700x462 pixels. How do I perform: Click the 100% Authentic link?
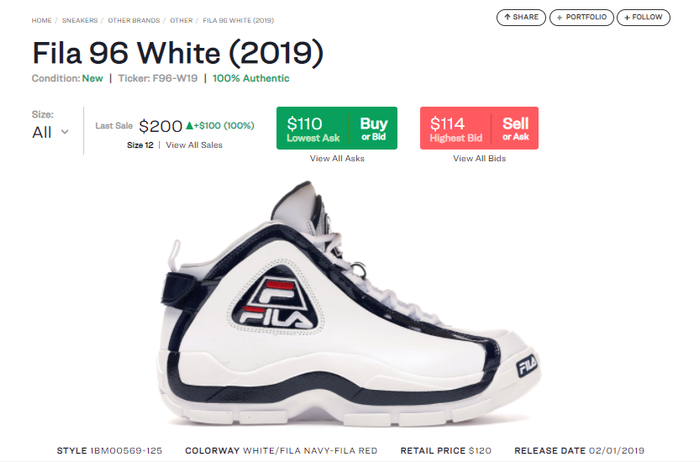(x=251, y=78)
